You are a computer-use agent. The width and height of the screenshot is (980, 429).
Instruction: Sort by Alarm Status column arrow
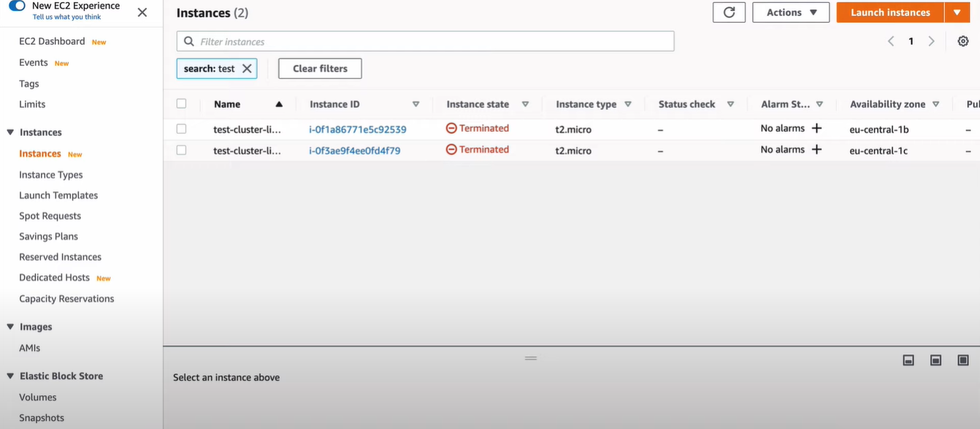[x=819, y=105]
